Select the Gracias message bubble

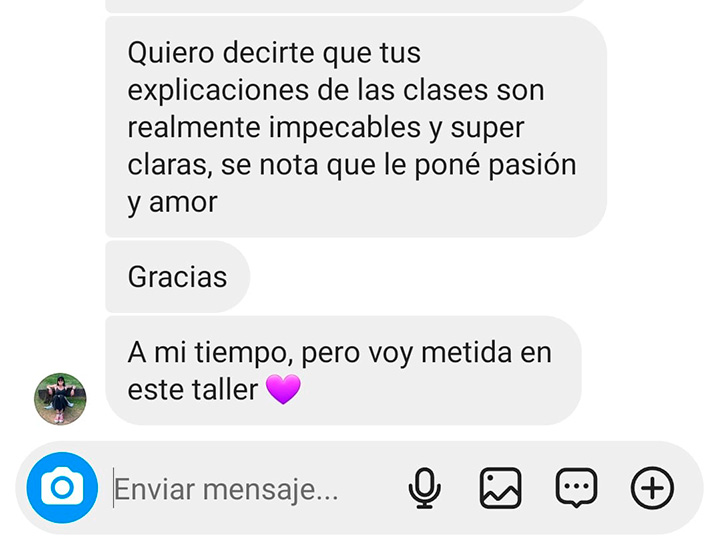click(177, 277)
